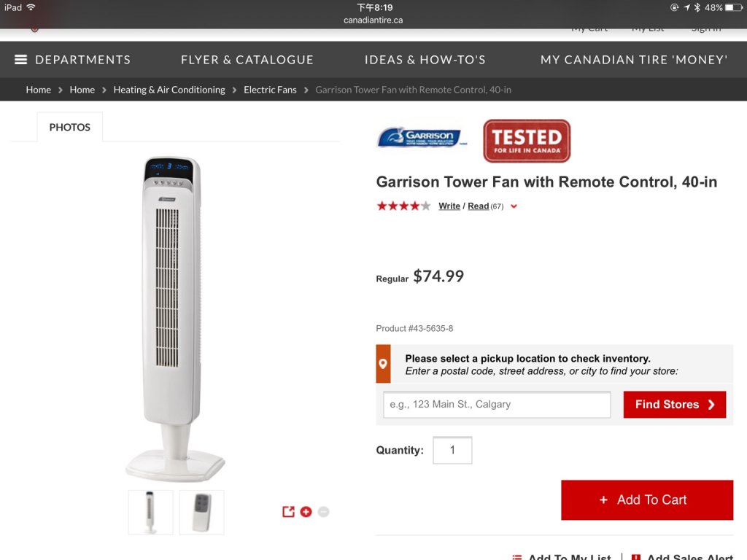Click the star rating
This screenshot has width=747, height=560.
pos(403,206)
